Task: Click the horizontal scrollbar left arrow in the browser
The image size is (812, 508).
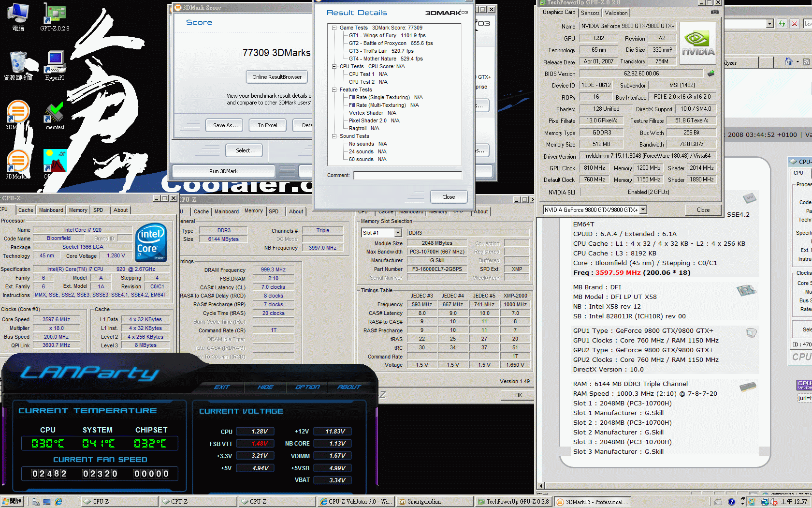Action: [541, 486]
